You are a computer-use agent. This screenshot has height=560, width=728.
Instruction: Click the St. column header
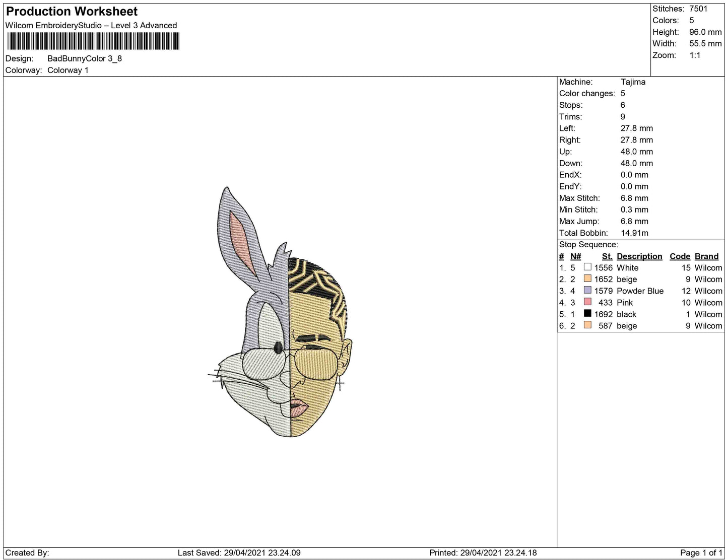click(x=607, y=256)
